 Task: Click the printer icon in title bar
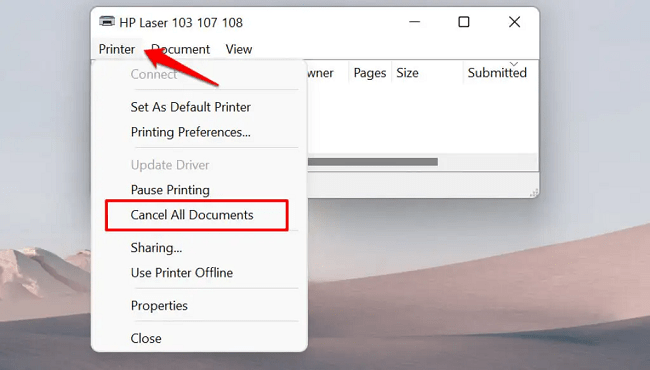[107, 21]
